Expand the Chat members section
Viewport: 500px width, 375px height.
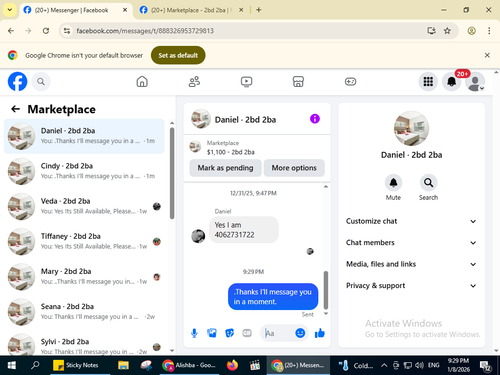pos(411,243)
